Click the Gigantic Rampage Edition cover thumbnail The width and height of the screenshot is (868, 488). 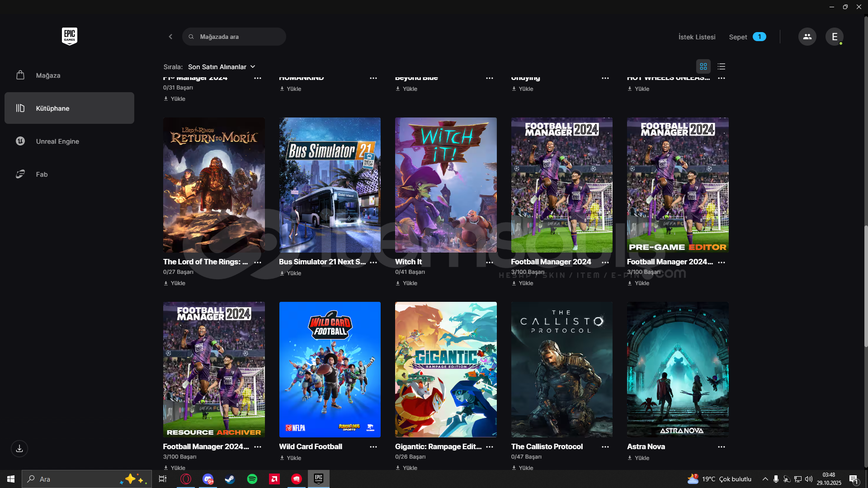pyautogui.click(x=446, y=369)
